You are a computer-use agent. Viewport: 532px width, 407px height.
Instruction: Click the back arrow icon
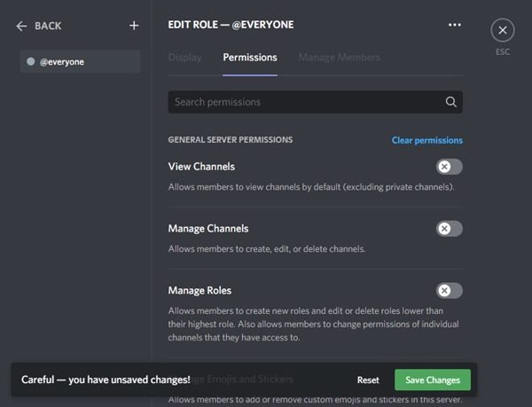tap(21, 26)
